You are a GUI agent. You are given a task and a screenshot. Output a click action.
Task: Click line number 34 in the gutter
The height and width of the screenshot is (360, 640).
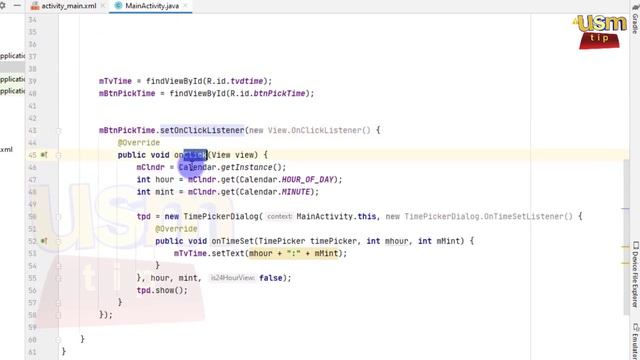click(33, 20)
